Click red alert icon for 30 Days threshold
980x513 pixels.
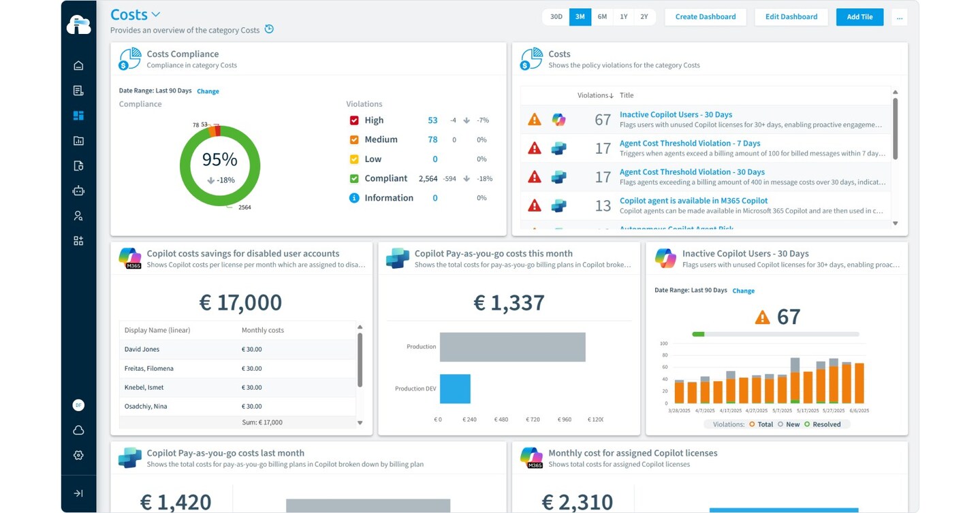535,177
